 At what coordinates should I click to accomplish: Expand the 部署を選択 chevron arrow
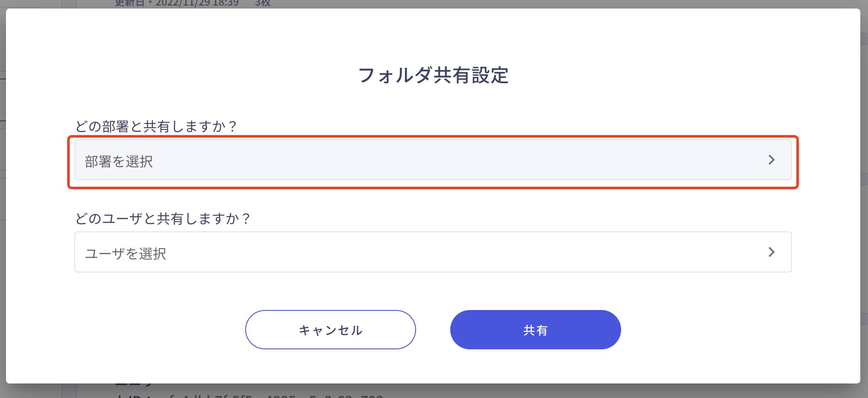[x=771, y=160]
